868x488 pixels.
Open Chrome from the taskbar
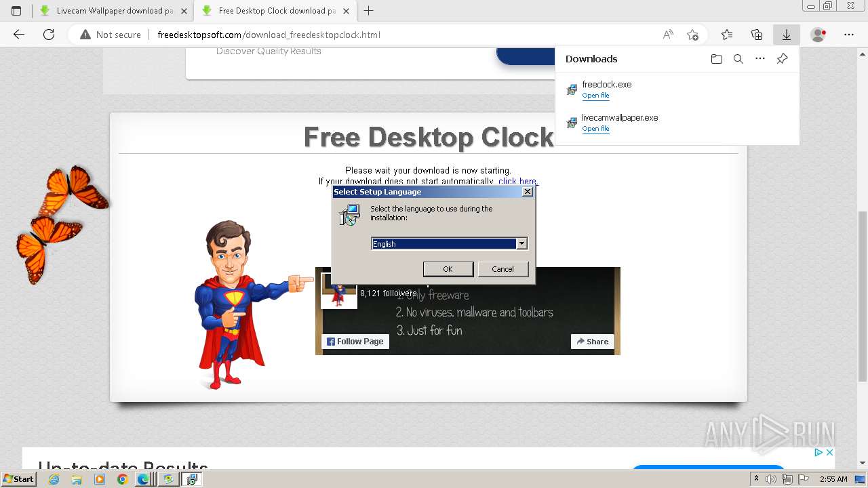coord(122,479)
